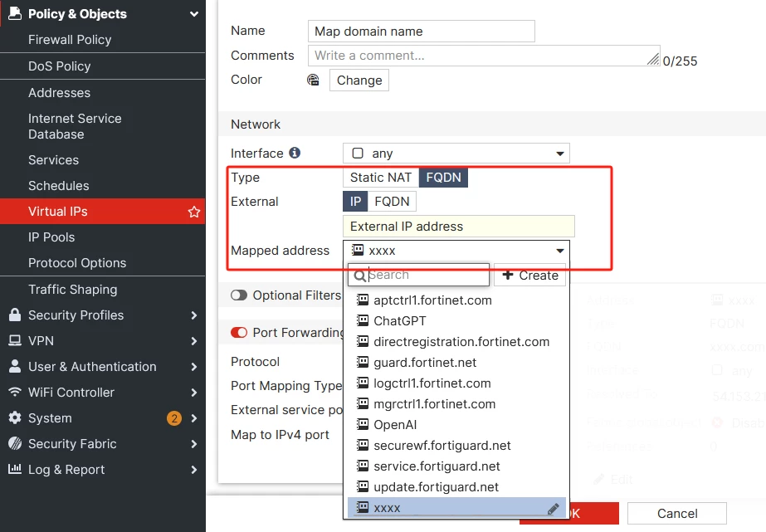766x532 pixels.
Task: Click the Search box in dropdown
Action: pos(418,275)
